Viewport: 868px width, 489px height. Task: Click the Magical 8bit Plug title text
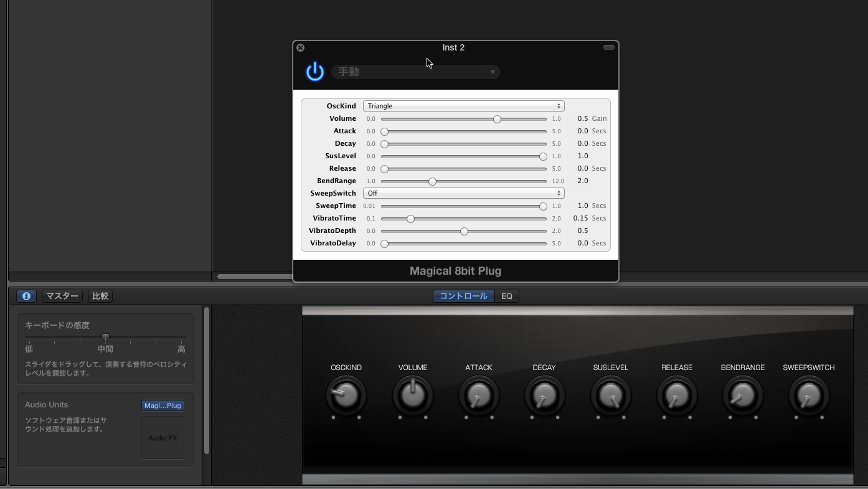click(455, 271)
